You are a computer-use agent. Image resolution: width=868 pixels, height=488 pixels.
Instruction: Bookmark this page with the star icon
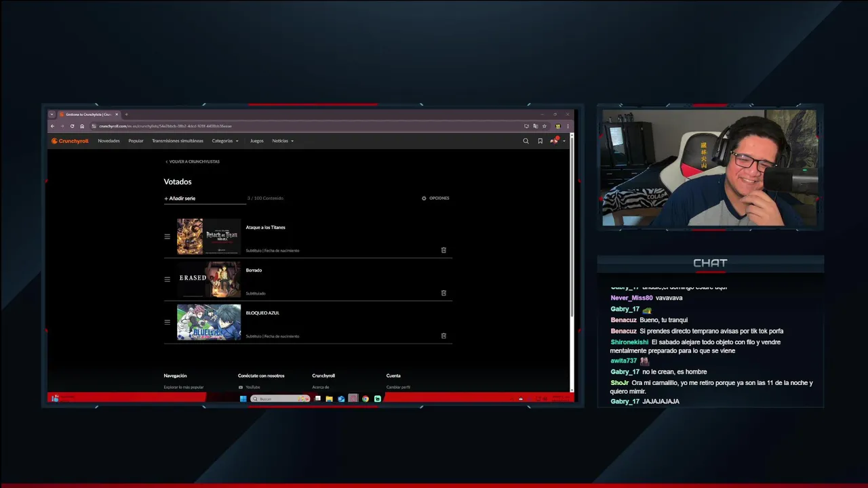pyautogui.click(x=544, y=126)
